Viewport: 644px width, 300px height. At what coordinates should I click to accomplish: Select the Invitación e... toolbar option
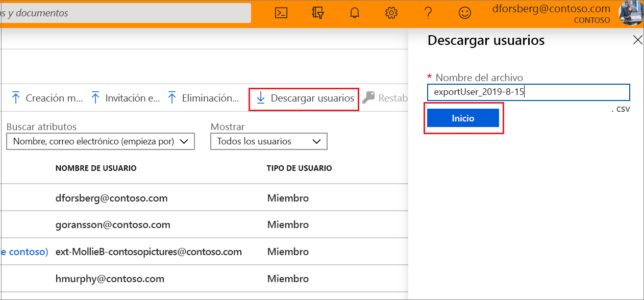click(125, 97)
